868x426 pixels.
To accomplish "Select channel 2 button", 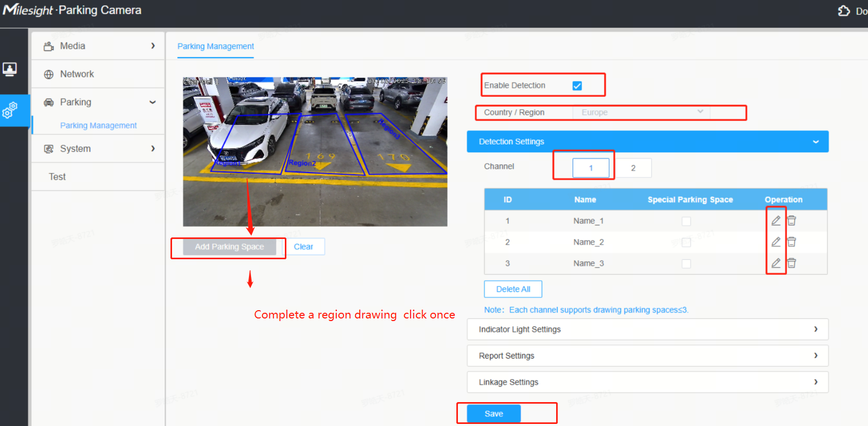I will click(633, 168).
